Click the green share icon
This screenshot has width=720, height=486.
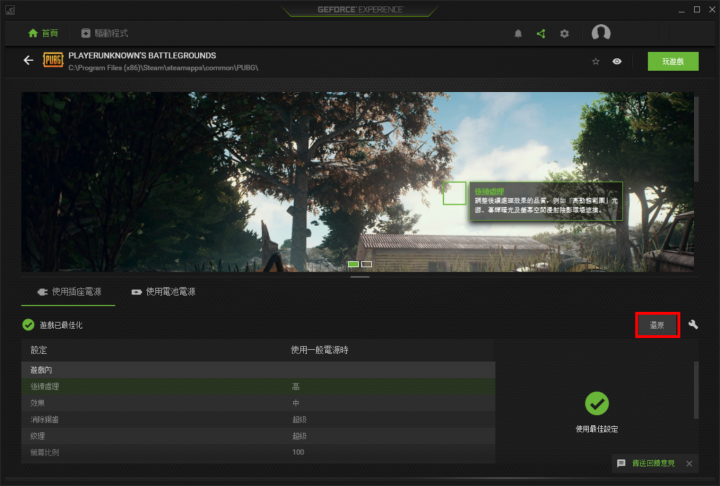[x=541, y=34]
